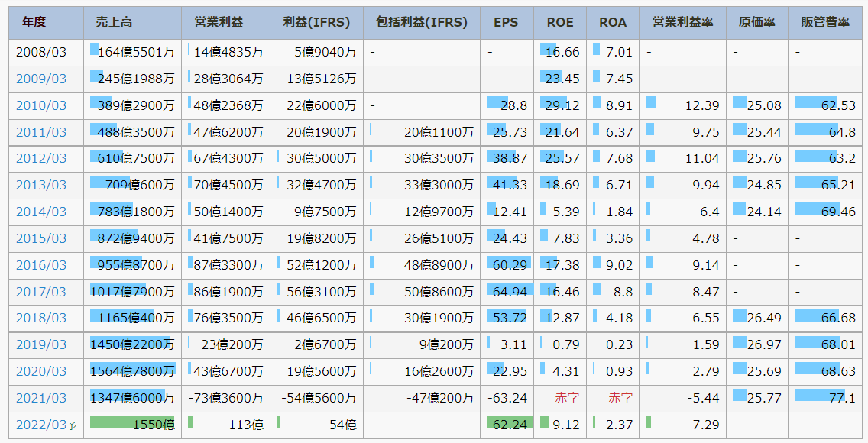Select operating margin 12.39
Image resolution: width=868 pixels, height=443 pixels.
point(702,105)
